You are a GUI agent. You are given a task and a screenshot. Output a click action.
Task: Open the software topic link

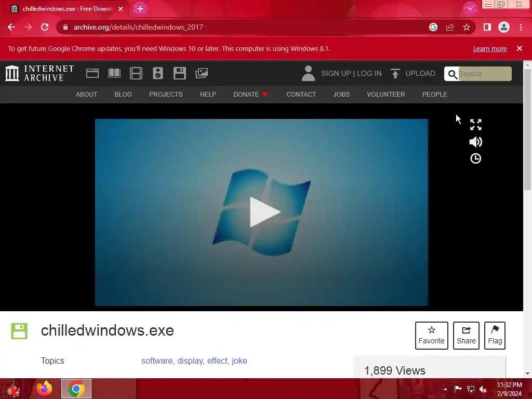[x=157, y=361]
